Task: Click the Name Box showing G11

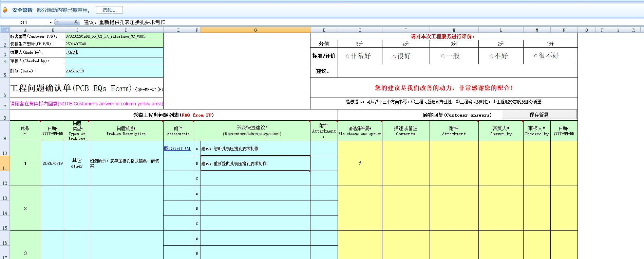Action: point(24,22)
